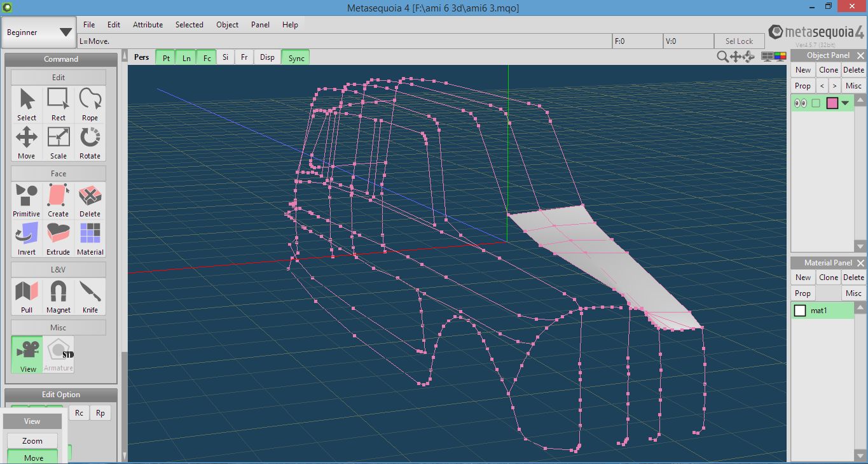Open the Pers view mode selector
Viewport: 868px width, 464px height.
click(x=142, y=57)
